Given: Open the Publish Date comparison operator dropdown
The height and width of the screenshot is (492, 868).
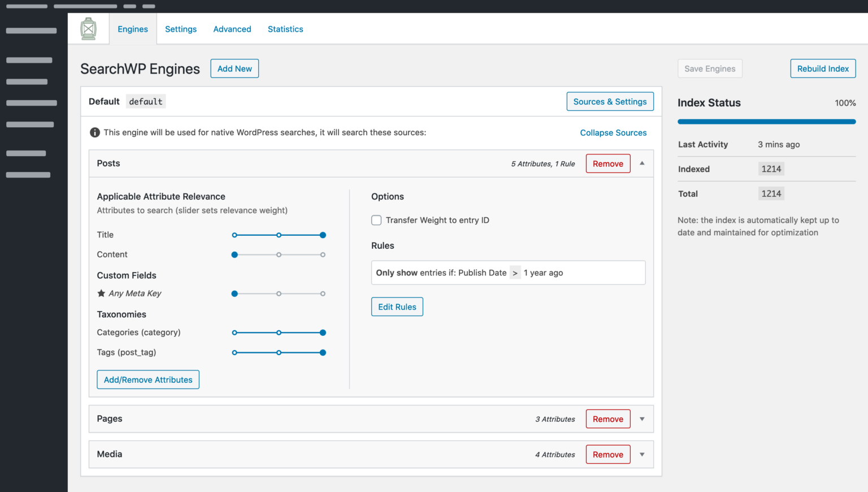Looking at the screenshot, I should tap(515, 272).
